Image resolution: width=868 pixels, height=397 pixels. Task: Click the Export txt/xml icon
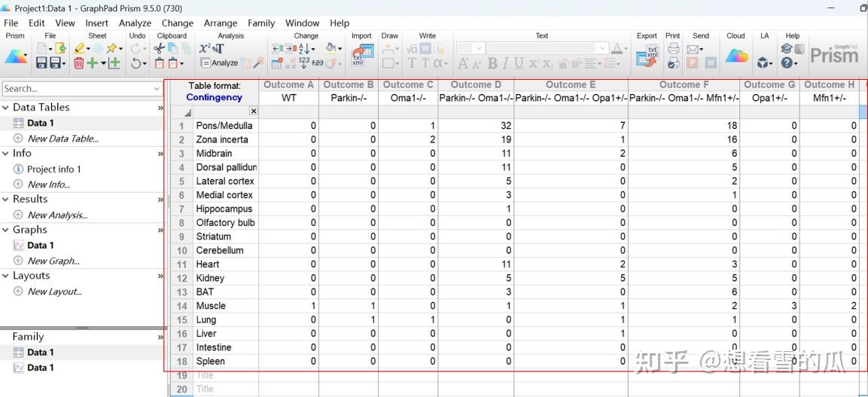pyautogui.click(x=647, y=55)
